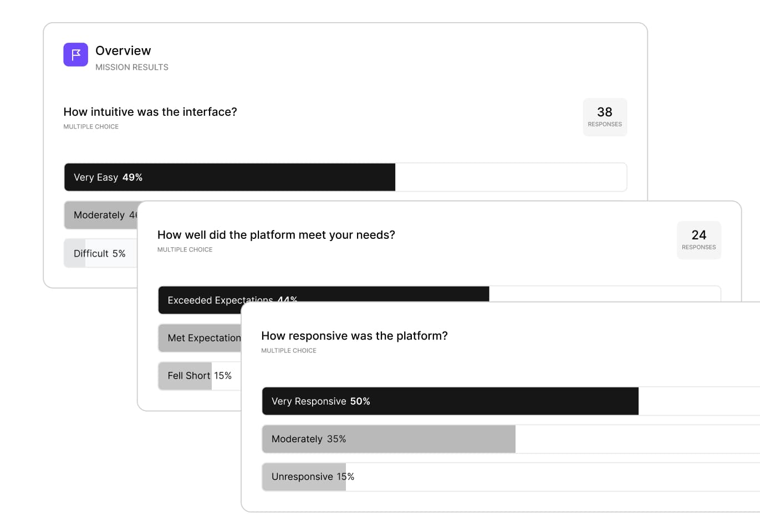Click the Mission Results subtitle
760x532 pixels.
(132, 67)
